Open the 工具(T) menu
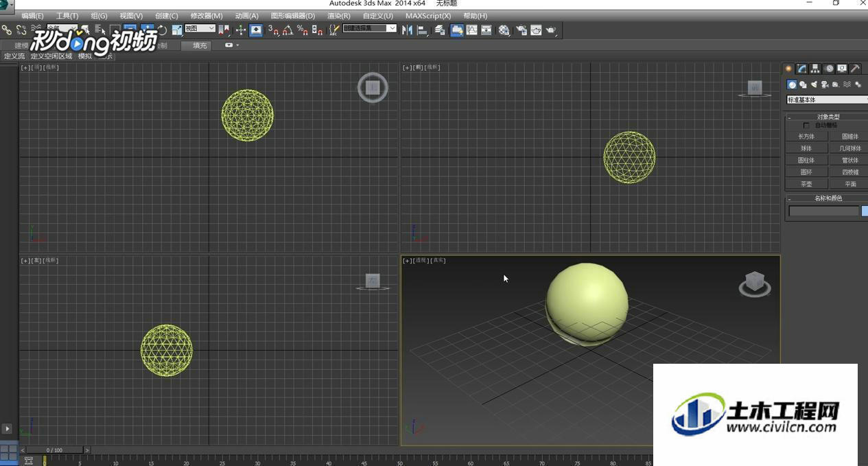This screenshot has height=466, width=868. coord(67,16)
